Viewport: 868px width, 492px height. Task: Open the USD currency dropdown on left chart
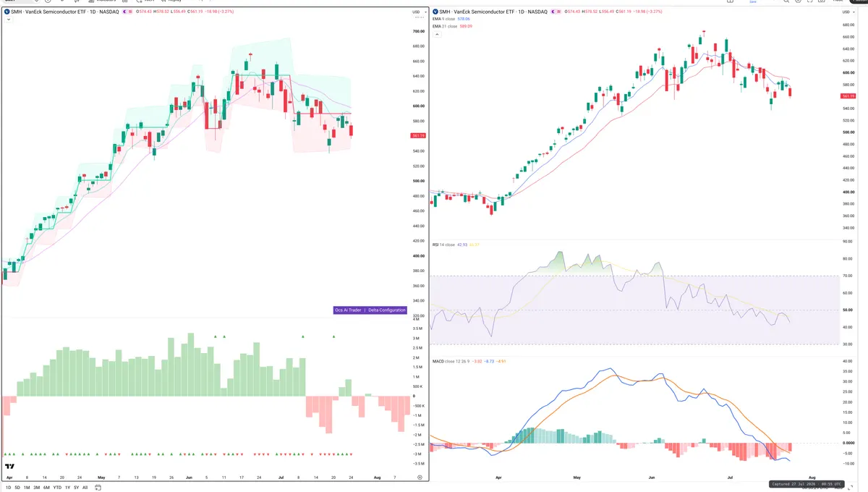tap(418, 12)
